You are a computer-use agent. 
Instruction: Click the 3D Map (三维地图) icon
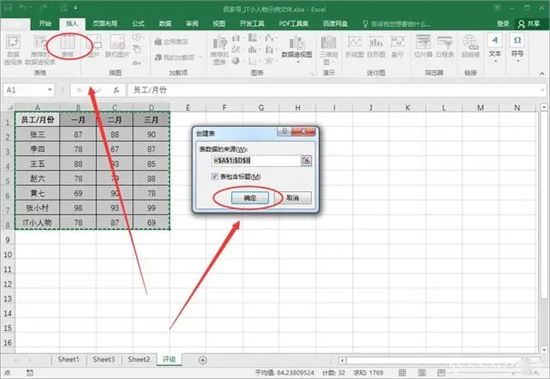pos(329,50)
